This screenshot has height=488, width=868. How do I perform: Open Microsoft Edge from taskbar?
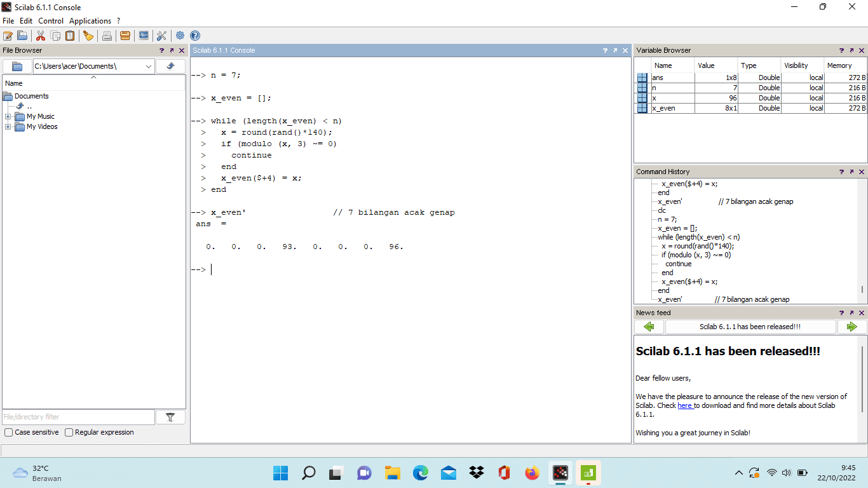coord(420,473)
